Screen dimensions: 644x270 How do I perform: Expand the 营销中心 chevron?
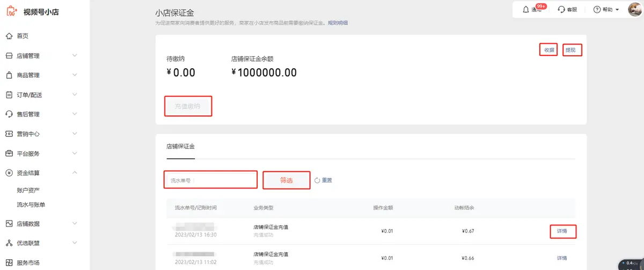(75, 134)
